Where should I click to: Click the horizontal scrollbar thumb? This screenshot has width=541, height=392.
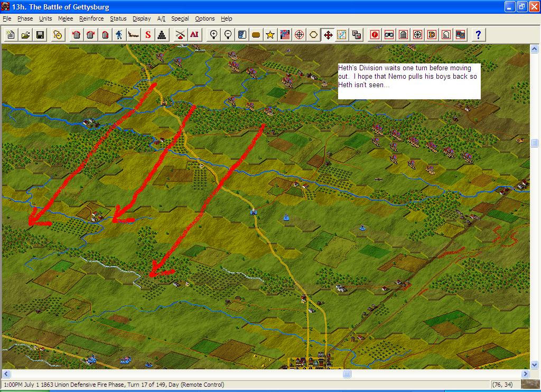tap(347, 374)
